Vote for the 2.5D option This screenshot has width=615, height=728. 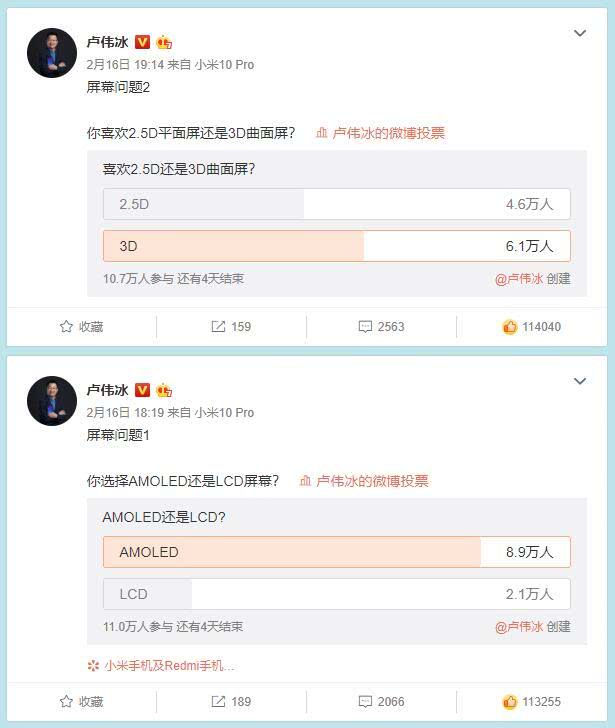[x=336, y=204]
